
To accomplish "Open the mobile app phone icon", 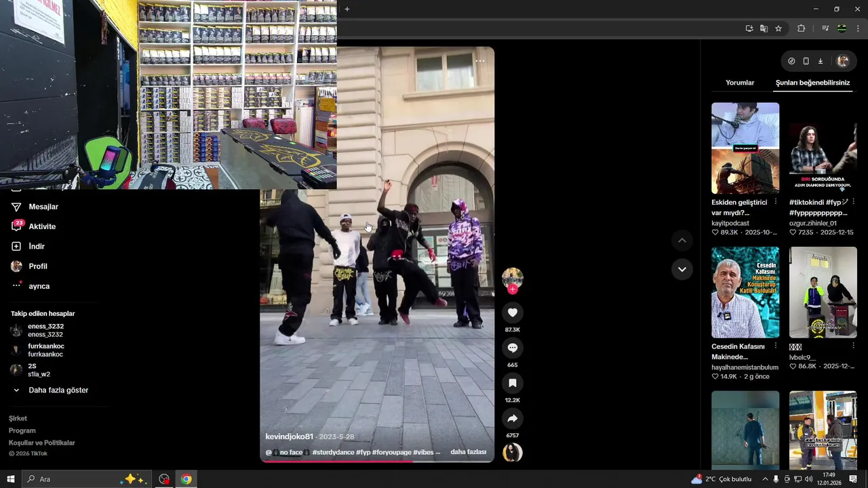I will pos(806,61).
